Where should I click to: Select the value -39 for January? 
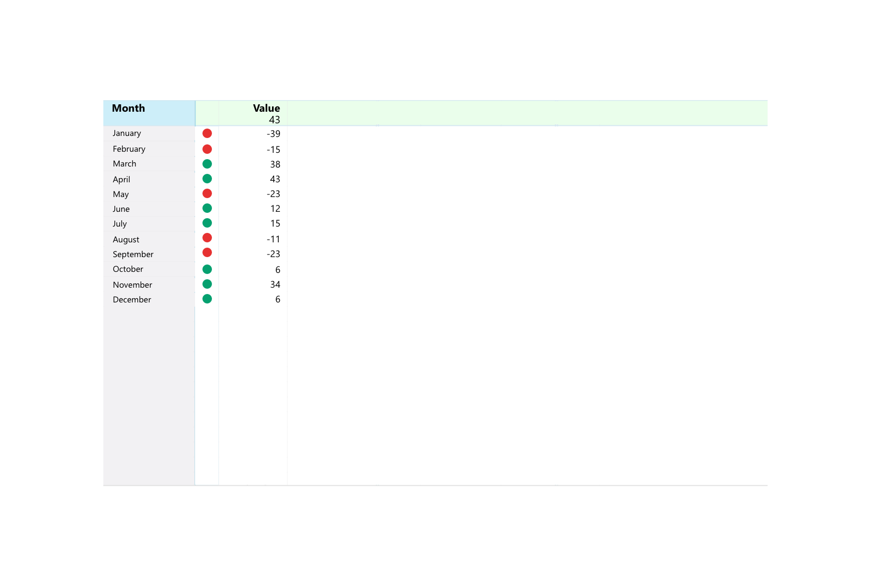(x=273, y=134)
